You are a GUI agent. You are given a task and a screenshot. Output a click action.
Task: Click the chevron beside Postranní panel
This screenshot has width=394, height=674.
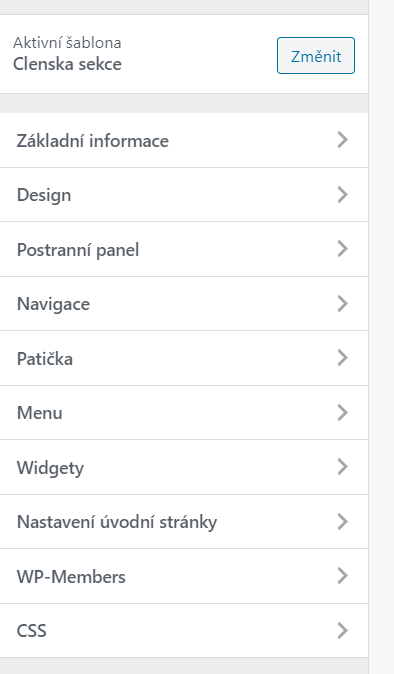coord(342,249)
